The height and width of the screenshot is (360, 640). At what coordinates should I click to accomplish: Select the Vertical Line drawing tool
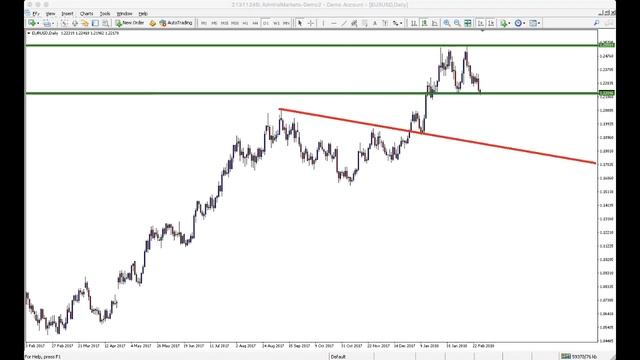(x=323, y=23)
